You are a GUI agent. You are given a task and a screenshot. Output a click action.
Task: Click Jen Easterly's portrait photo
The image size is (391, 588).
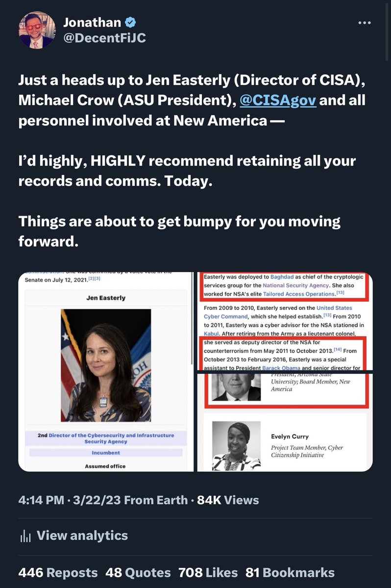pos(106,366)
